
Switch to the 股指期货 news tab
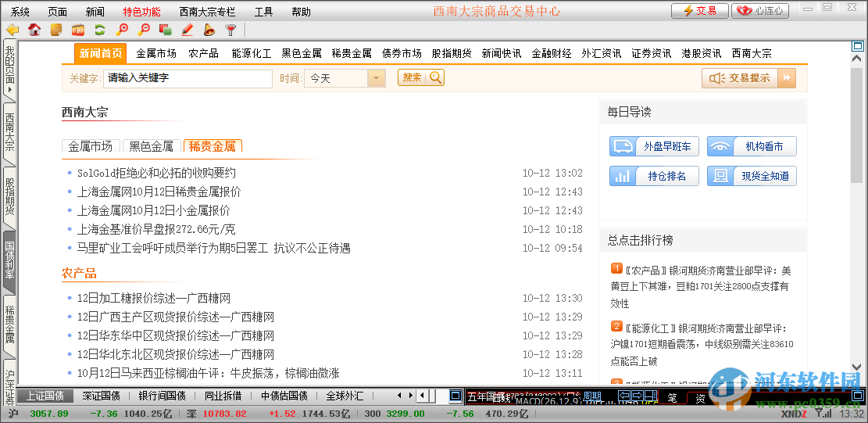(452, 54)
